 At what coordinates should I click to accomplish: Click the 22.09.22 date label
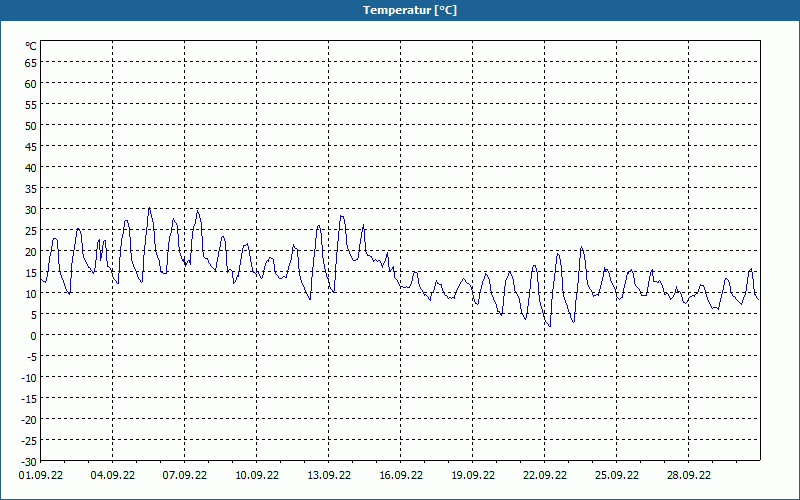coord(544,475)
